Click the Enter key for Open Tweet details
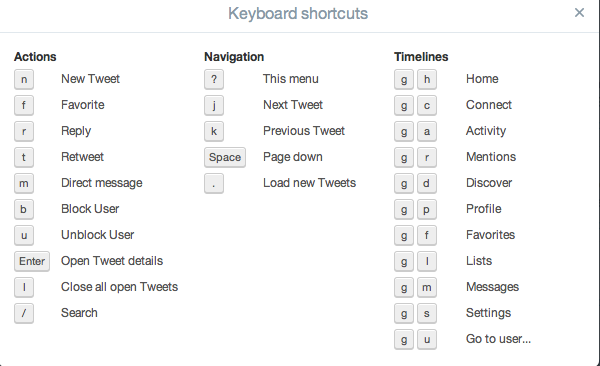This screenshot has height=366, width=600. click(x=32, y=261)
